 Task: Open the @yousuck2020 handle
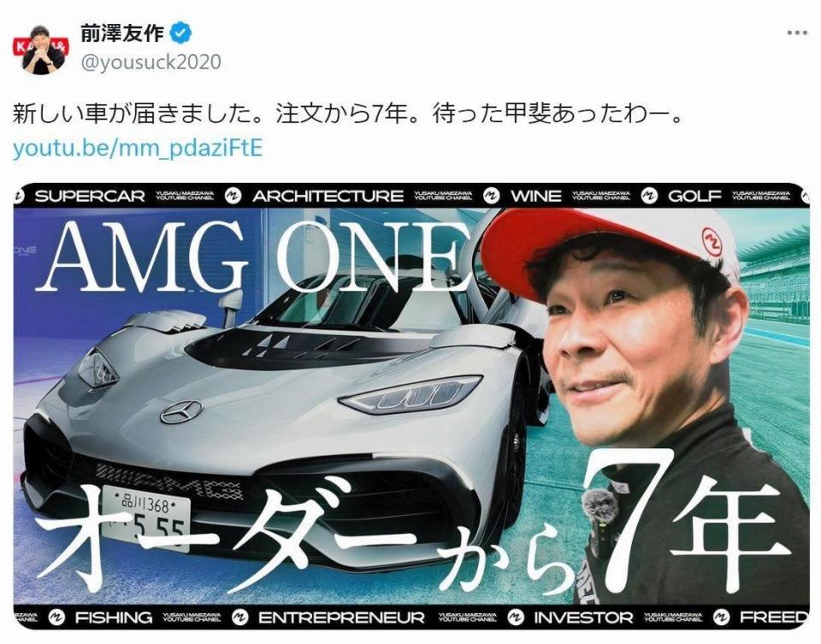coord(151,62)
